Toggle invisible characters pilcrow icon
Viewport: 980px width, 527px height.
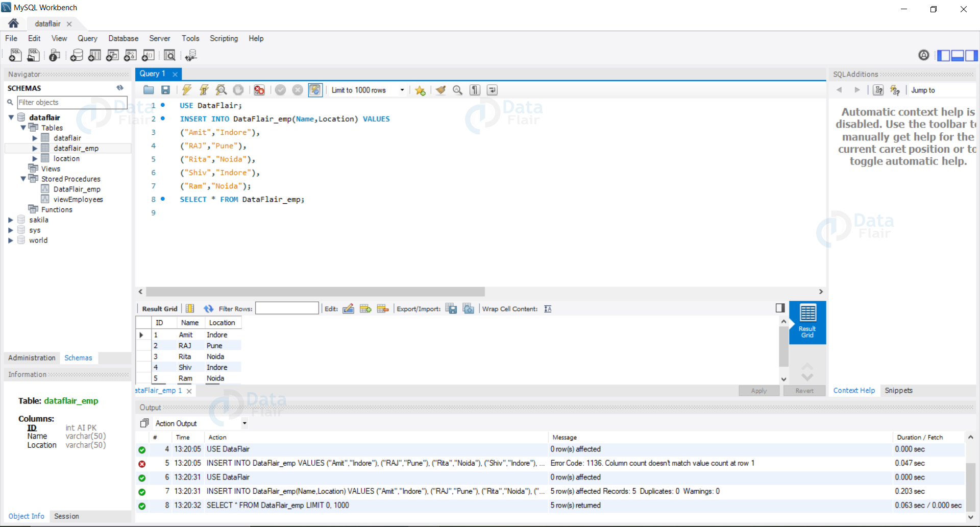click(475, 90)
